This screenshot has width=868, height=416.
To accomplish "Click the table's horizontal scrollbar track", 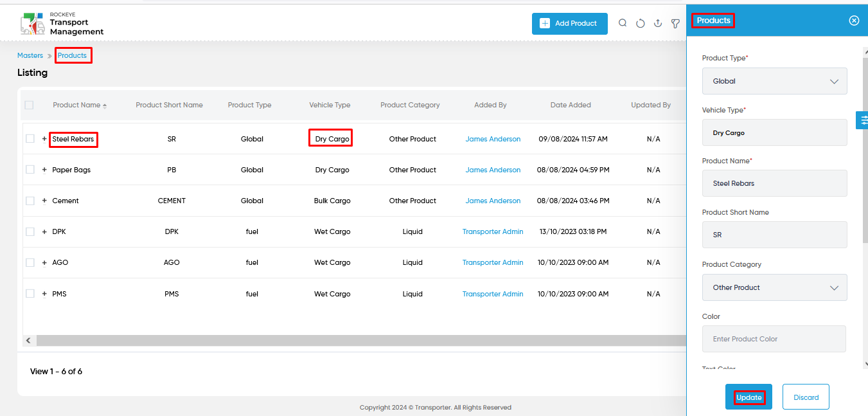I will pos(360,340).
